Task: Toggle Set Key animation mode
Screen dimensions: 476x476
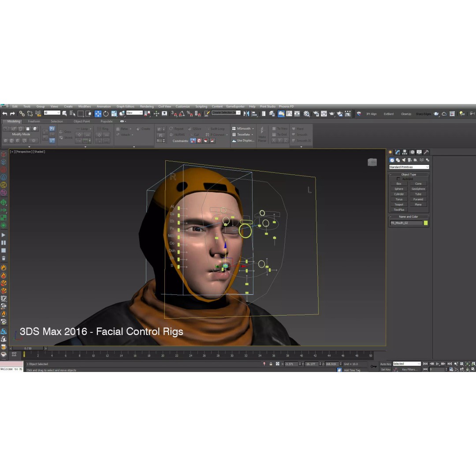Action: click(x=386, y=369)
